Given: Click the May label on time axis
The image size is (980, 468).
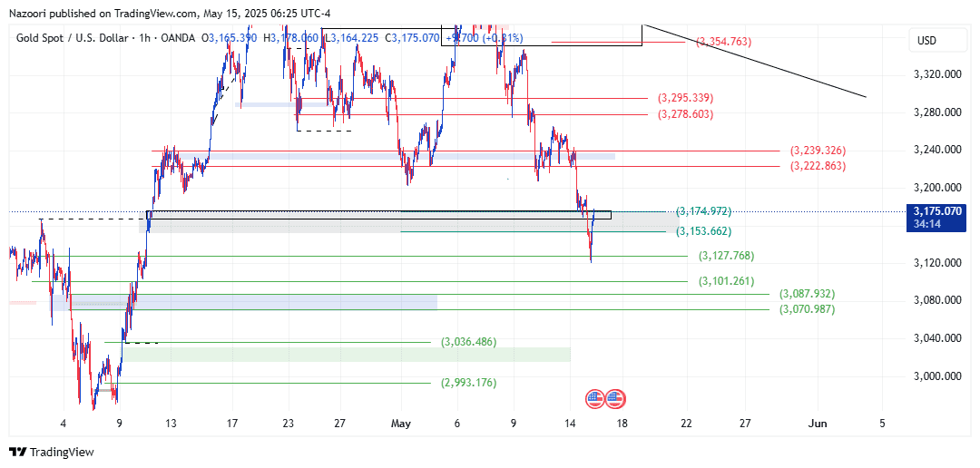Looking at the screenshot, I should 401,424.
